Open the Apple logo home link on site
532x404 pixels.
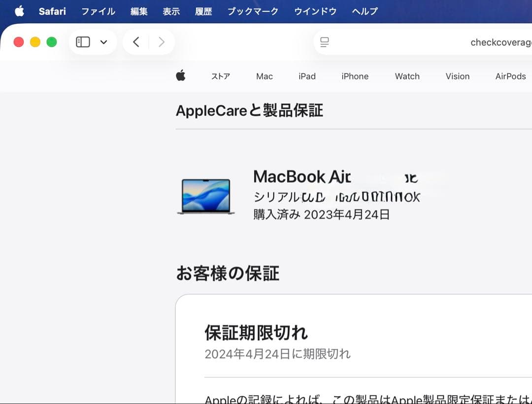pyautogui.click(x=181, y=75)
